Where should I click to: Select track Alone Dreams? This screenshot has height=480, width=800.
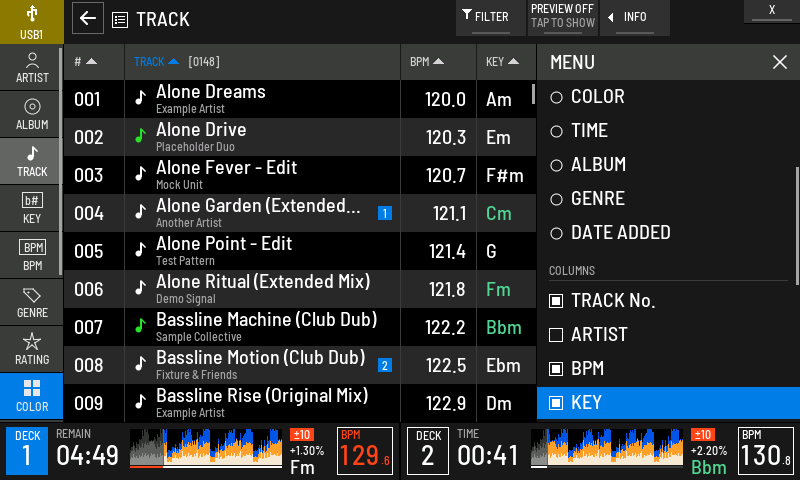coord(300,99)
